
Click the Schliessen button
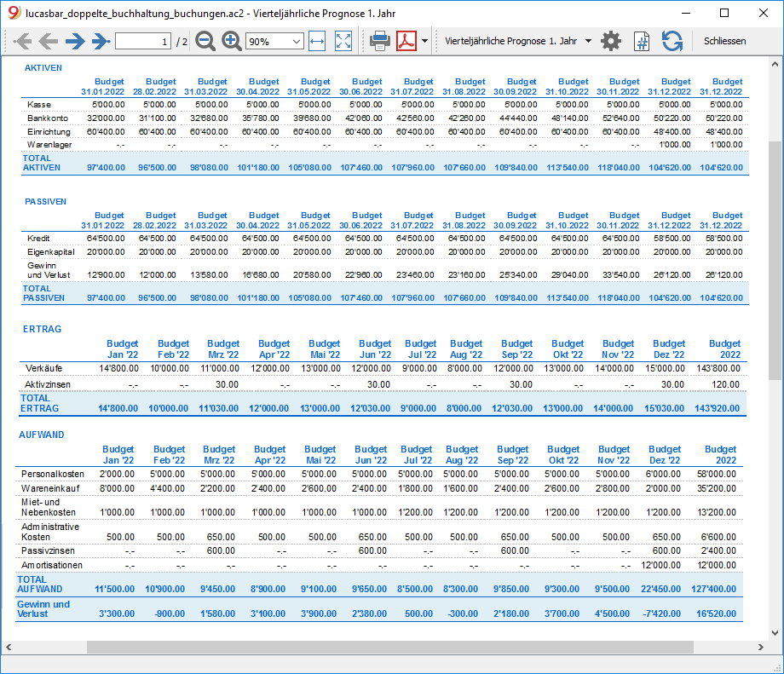[724, 41]
